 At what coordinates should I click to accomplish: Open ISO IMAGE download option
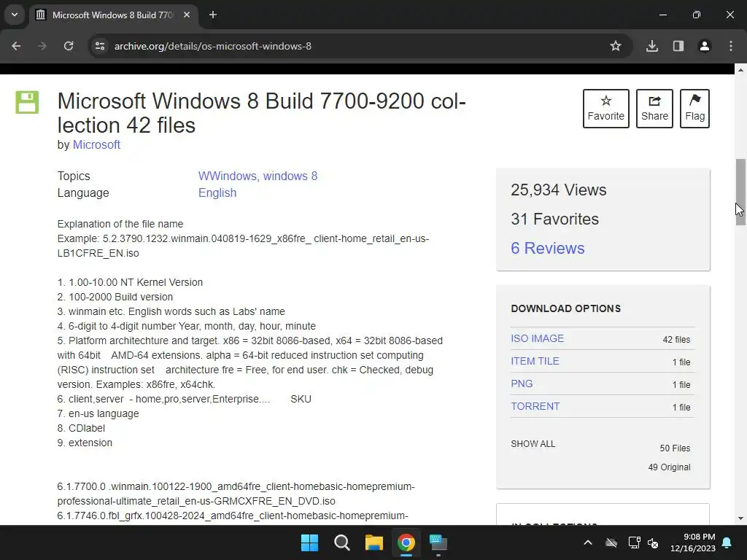pos(537,338)
